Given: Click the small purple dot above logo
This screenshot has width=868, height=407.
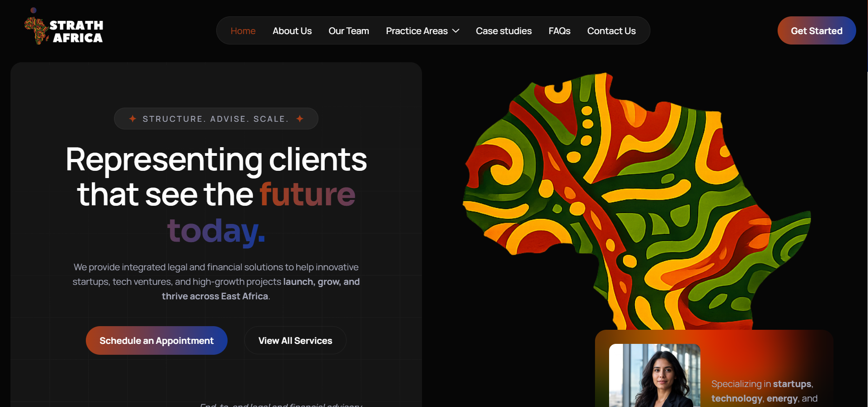Looking at the screenshot, I should (33, 10).
